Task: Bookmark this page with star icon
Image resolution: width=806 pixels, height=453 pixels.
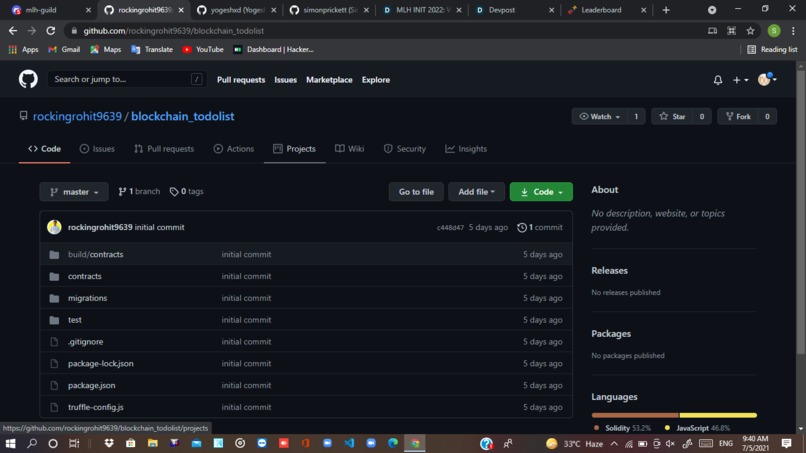Action: [x=750, y=31]
